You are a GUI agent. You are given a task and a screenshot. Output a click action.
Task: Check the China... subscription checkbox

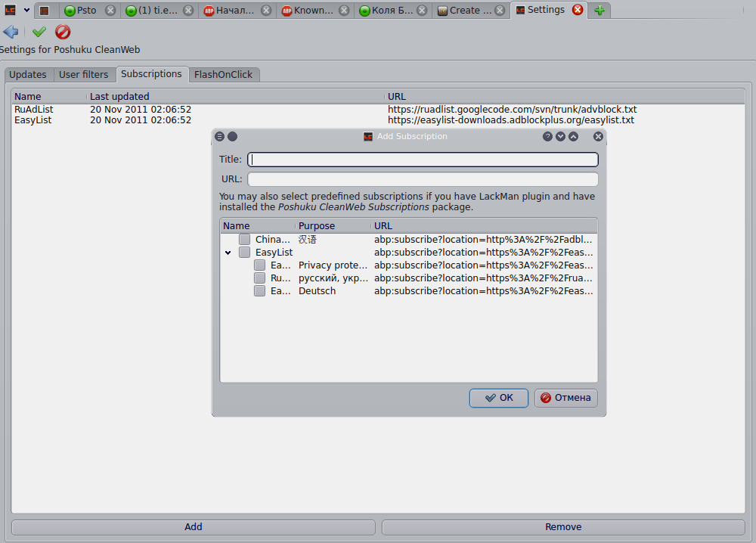(244, 239)
